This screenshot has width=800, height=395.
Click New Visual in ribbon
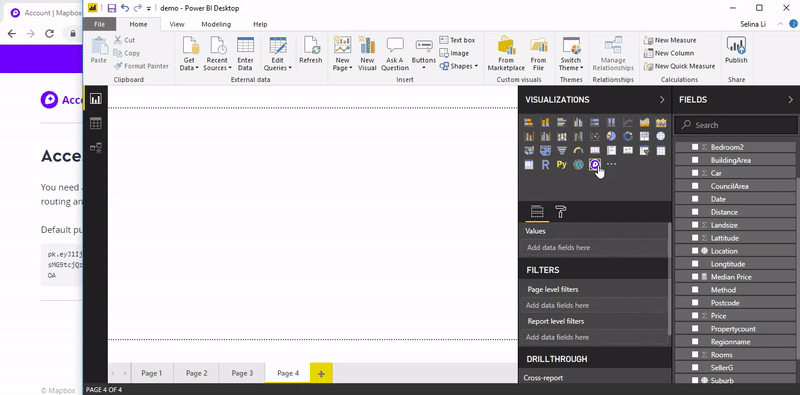367,54
